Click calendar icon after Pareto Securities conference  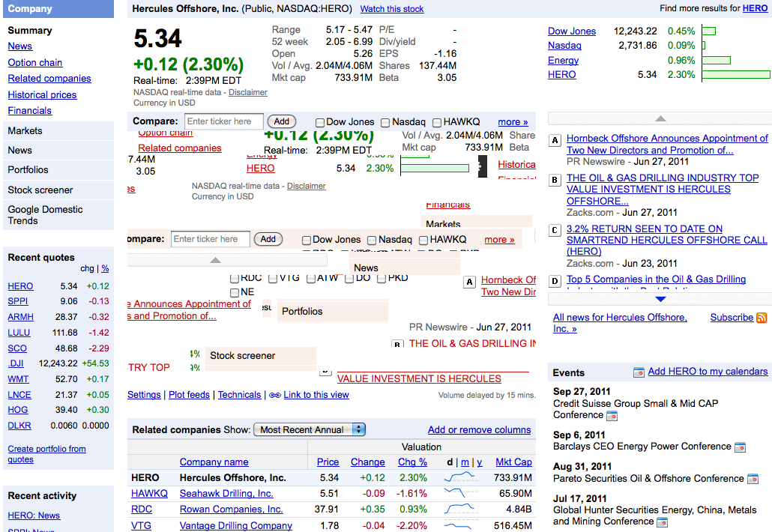pos(753,479)
